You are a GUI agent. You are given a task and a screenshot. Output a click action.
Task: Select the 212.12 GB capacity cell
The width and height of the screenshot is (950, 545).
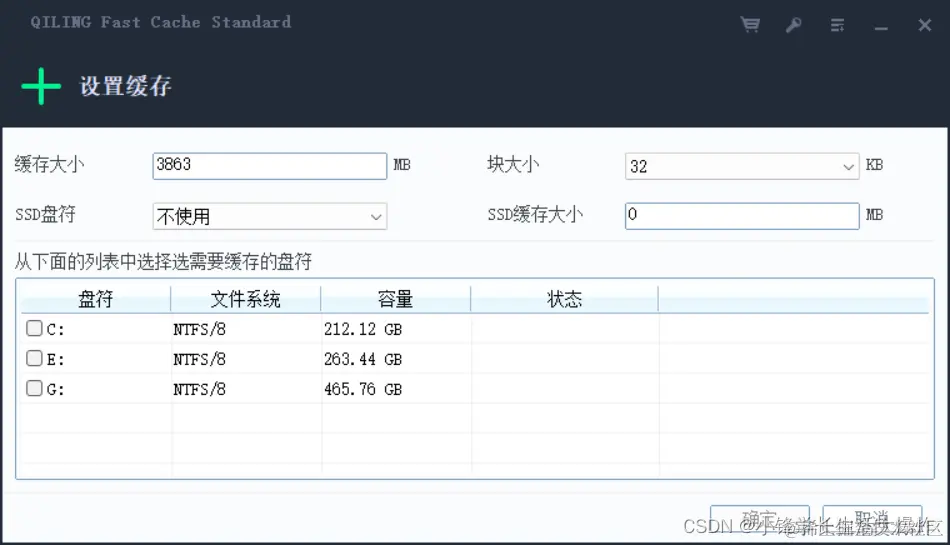pyautogui.click(x=363, y=329)
